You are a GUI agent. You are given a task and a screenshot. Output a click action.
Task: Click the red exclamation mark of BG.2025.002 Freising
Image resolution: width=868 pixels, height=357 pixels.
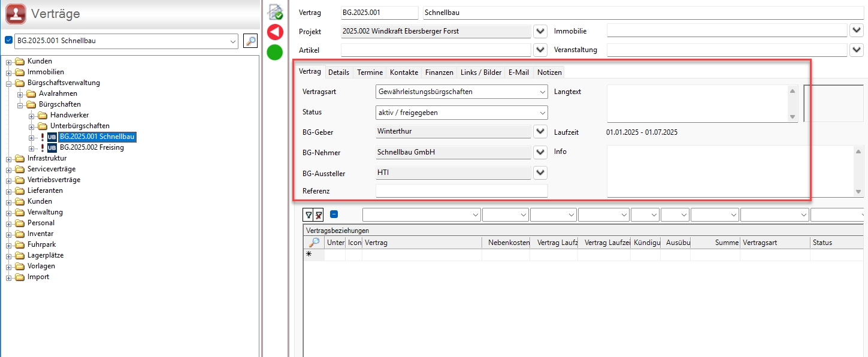43,148
